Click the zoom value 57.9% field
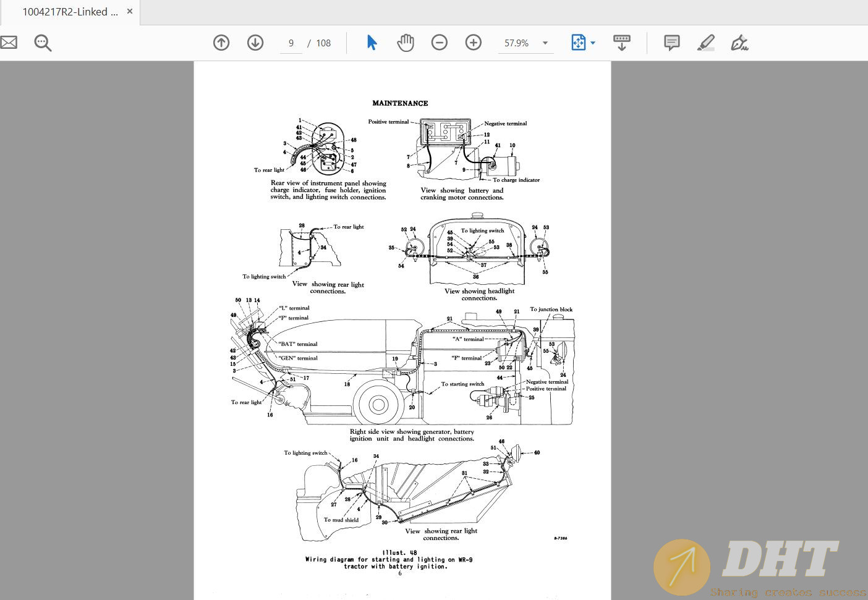This screenshot has width=868, height=600. coord(517,43)
